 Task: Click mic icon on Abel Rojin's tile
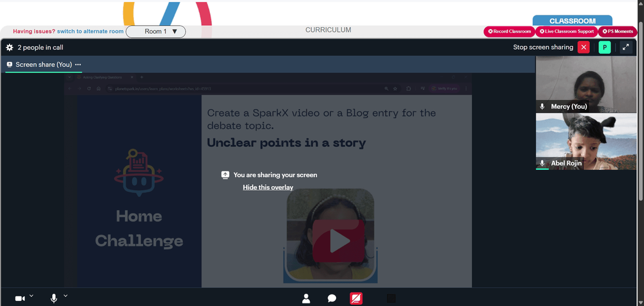tap(542, 163)
